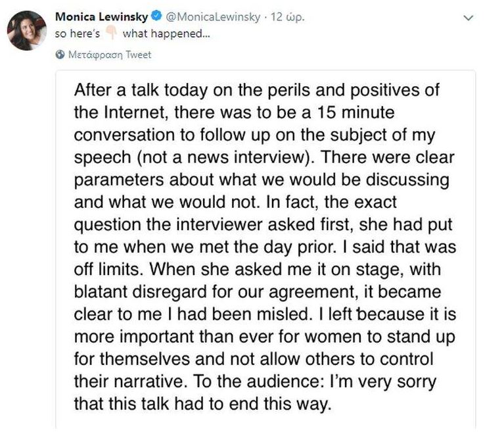Screen dimensions: 504x444
Task: Expand the tweet options chevron arrow
Action: click(469, 18)
